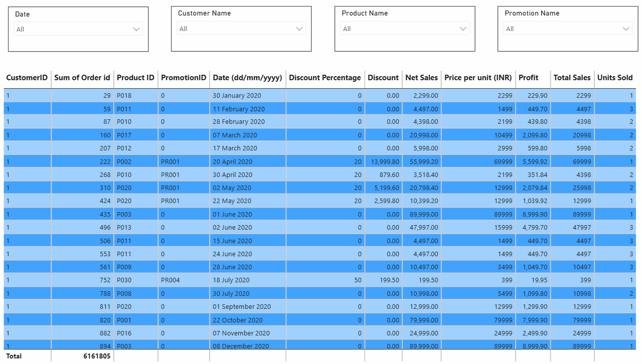Sort by Price per unit (INR) header
This screenshot has height=364, width=642.
(477, 78)
